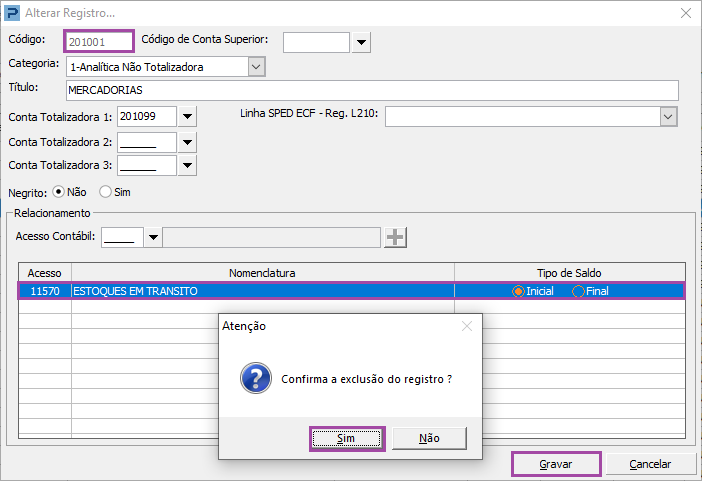Open Código de Conta Superior dropdown arrow

pyautogui.click(x=361, y=43)
